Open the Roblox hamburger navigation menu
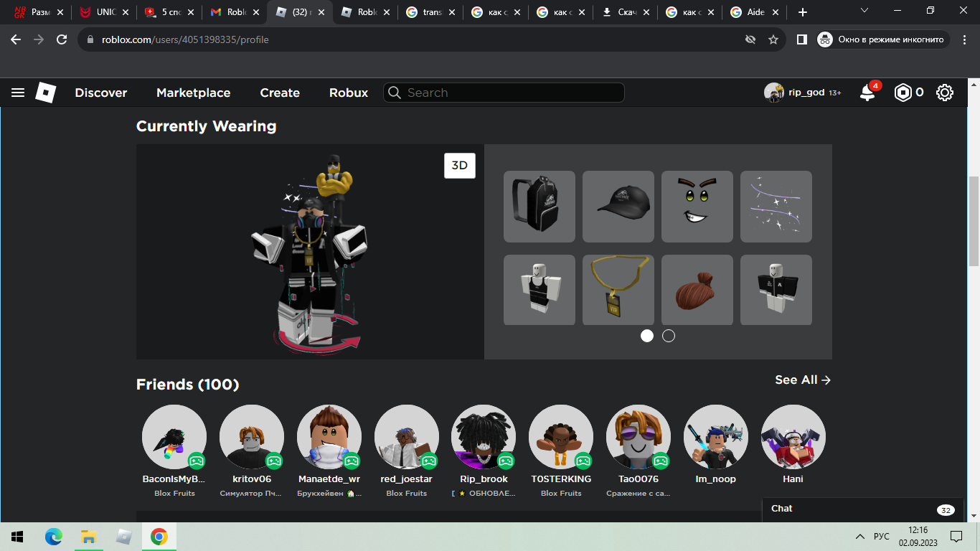This screenshot has width=980, height=551. point(18,93)
